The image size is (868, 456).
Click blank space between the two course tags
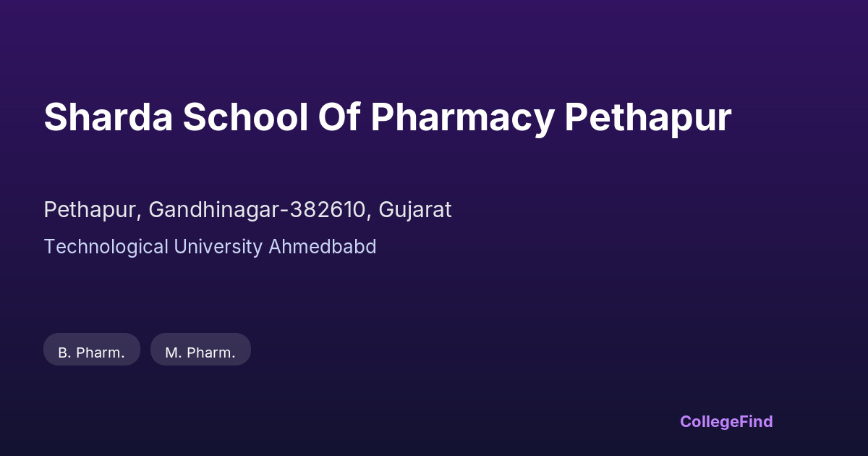(x=145, y=350)
